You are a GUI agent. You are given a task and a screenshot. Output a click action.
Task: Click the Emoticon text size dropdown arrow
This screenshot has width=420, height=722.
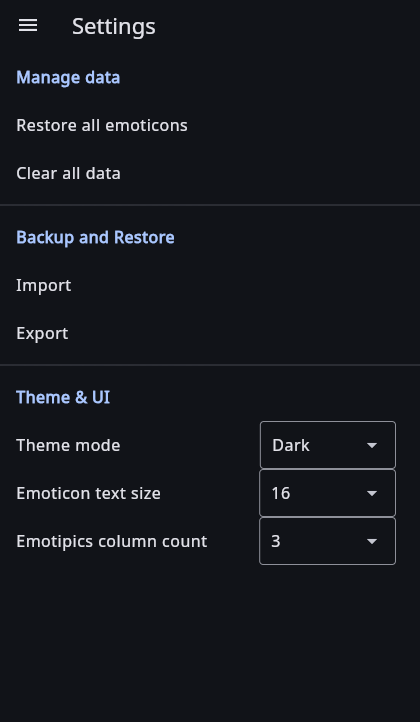372,493
